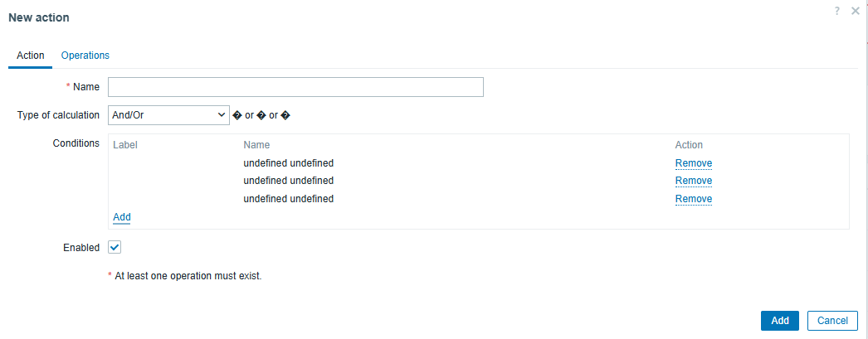This screenshot has width=868, height=339.
Task: Switch to the Operations tab
Action: click(x=85, y=56)
